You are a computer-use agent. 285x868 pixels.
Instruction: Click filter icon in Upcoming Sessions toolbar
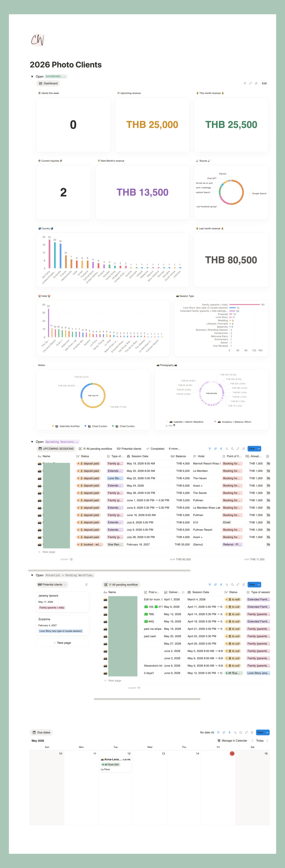click(x=210, y=448)
